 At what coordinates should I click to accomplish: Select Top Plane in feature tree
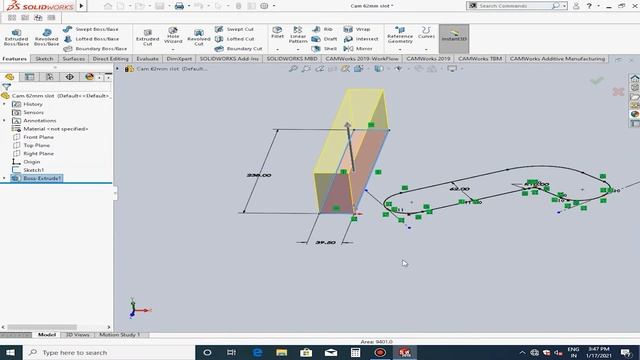coord(36,145)
